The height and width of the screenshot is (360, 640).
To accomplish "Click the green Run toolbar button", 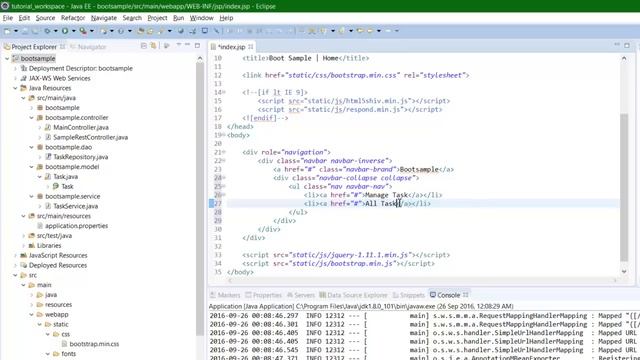I will tap(65, 31).
